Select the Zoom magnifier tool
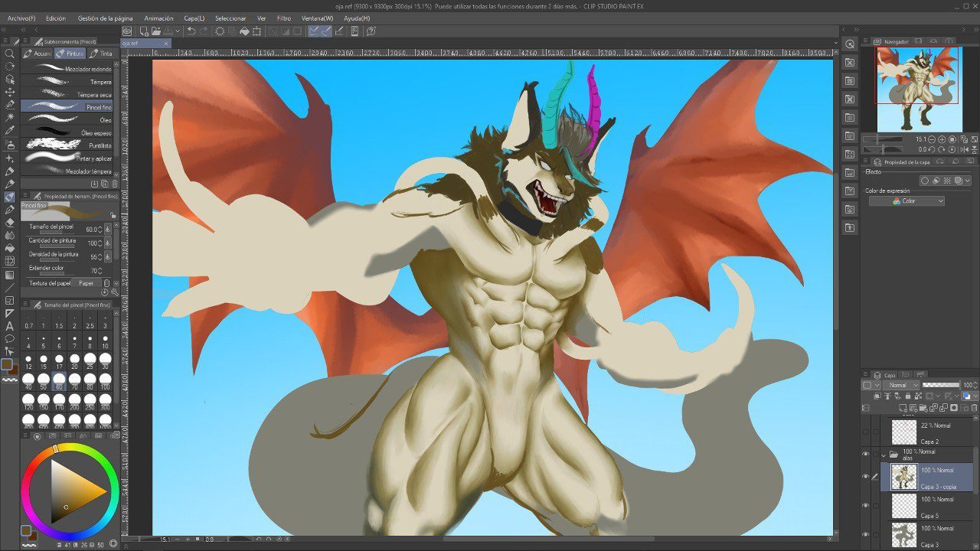 pos(10,54)
